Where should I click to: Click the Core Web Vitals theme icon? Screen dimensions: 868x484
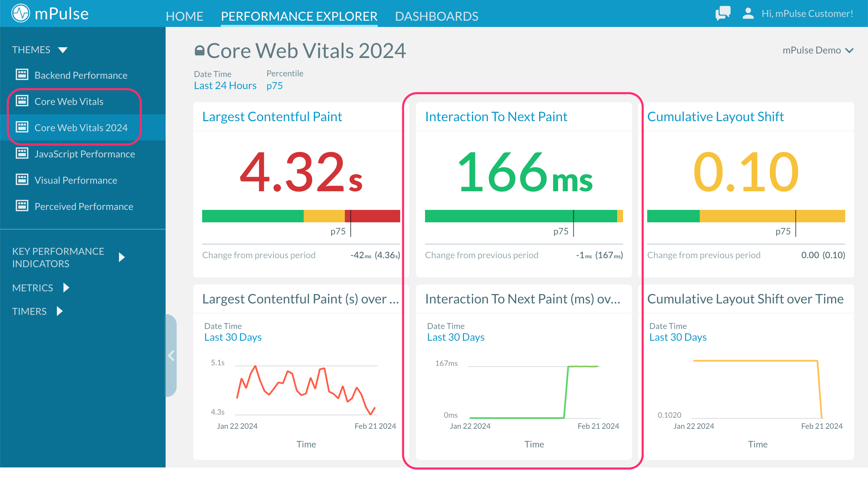[22, 101]
